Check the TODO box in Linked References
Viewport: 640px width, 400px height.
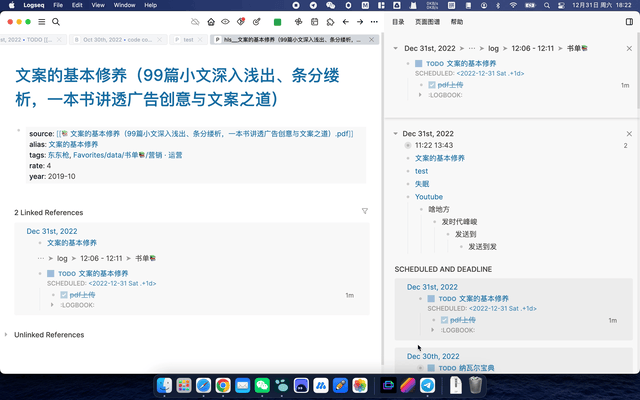(x=51, y=273)
